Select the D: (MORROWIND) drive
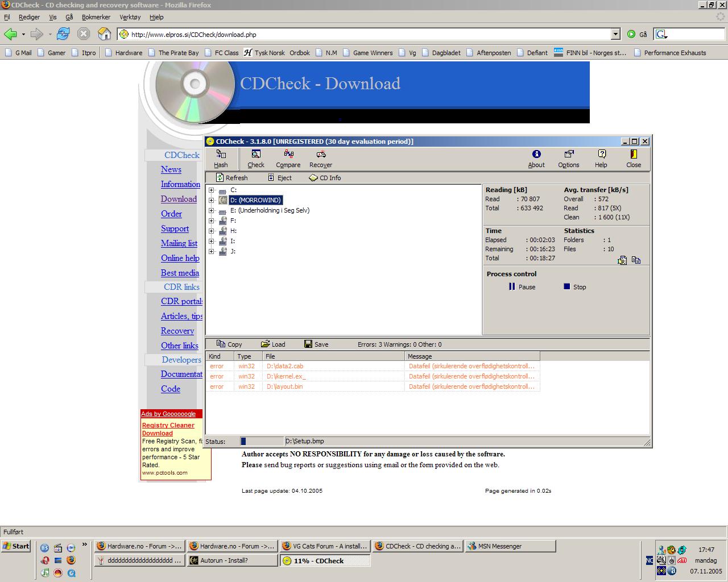The width and height of the screenshot is (728, 582). 255,200
